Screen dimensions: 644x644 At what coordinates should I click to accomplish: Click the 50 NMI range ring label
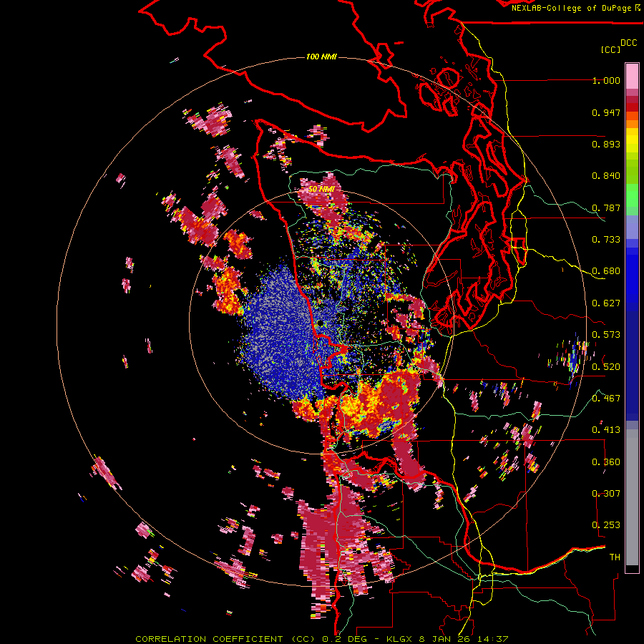click(321, 189)
